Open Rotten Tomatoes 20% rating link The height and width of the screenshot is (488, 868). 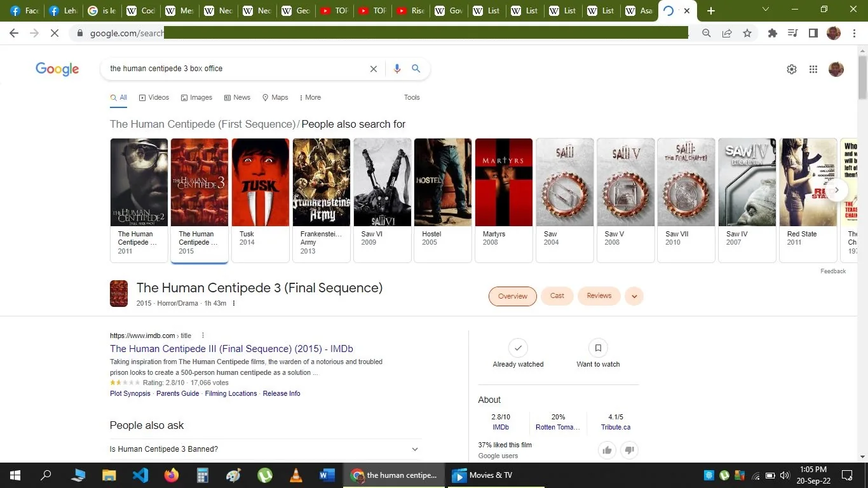(x=558, y=423)
